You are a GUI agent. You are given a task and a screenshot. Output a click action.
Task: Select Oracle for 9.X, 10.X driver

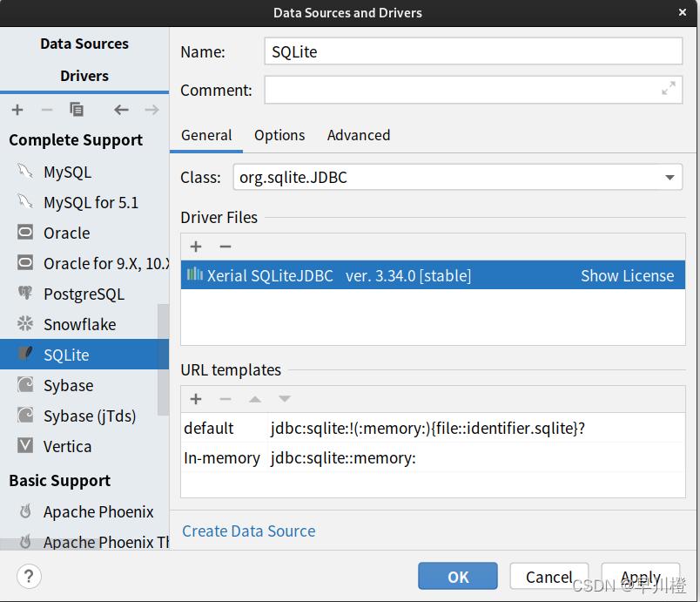click(x=84, y=263)
